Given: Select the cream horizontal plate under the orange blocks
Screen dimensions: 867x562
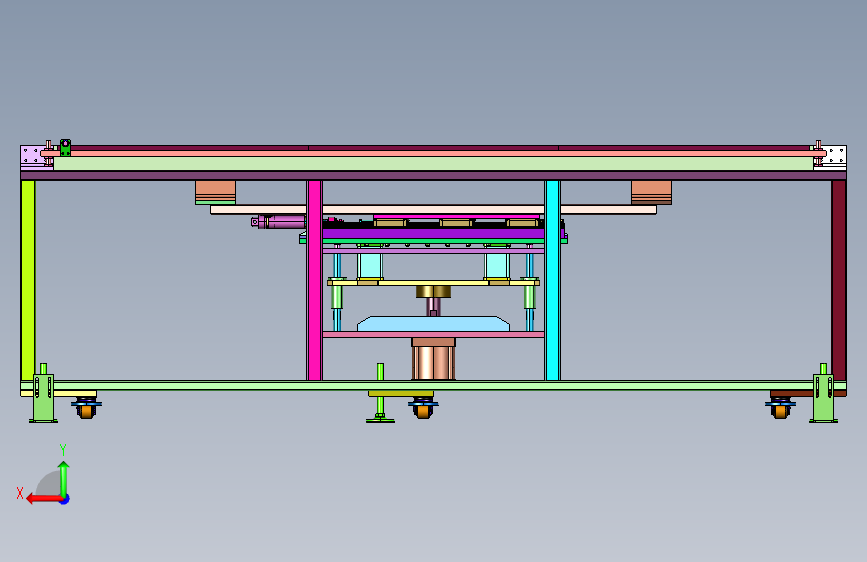Looking at the screenshot, I should tap(434, 210).
